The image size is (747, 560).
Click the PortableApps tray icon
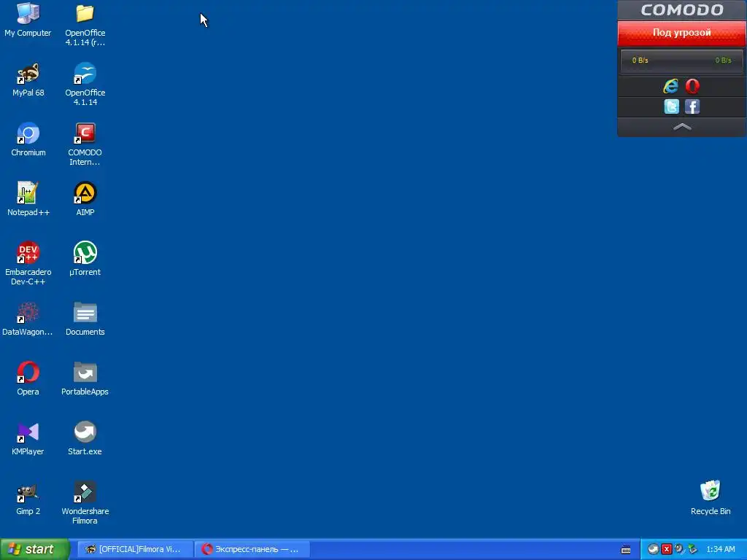(653, 549)
